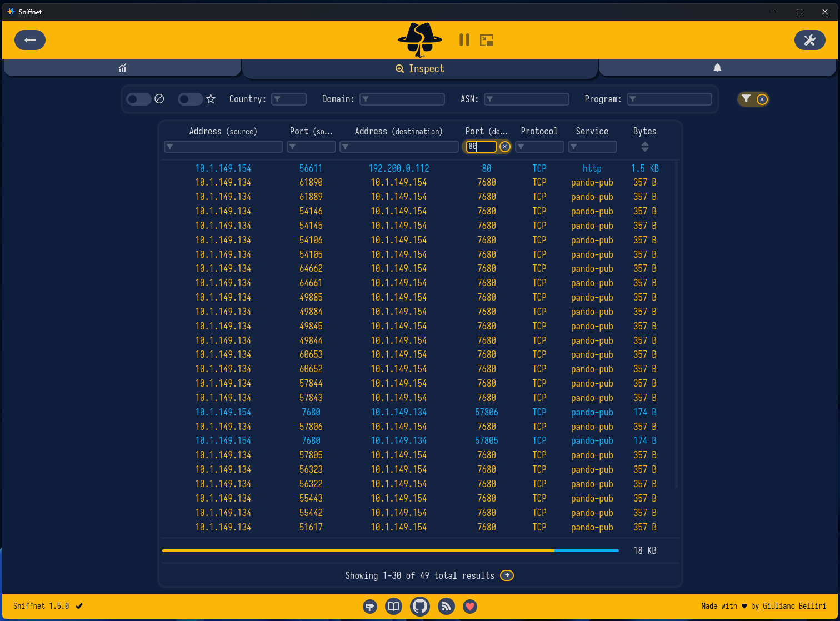This screenshot has height=621, width=840.
Task: Select the row with source port 60653
Action: 419,354
